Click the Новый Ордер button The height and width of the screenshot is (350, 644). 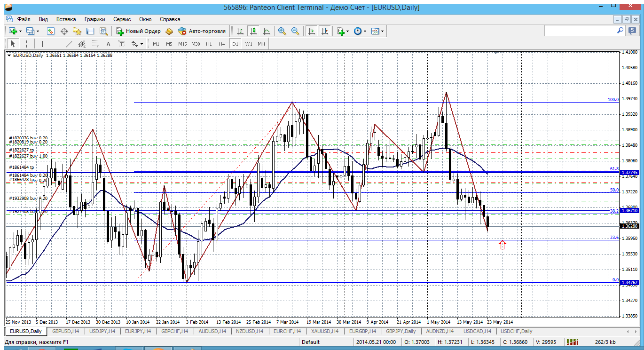point(139,31)
